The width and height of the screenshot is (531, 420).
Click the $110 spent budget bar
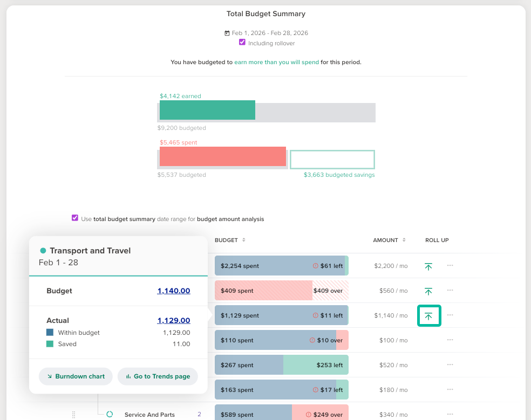281,340
